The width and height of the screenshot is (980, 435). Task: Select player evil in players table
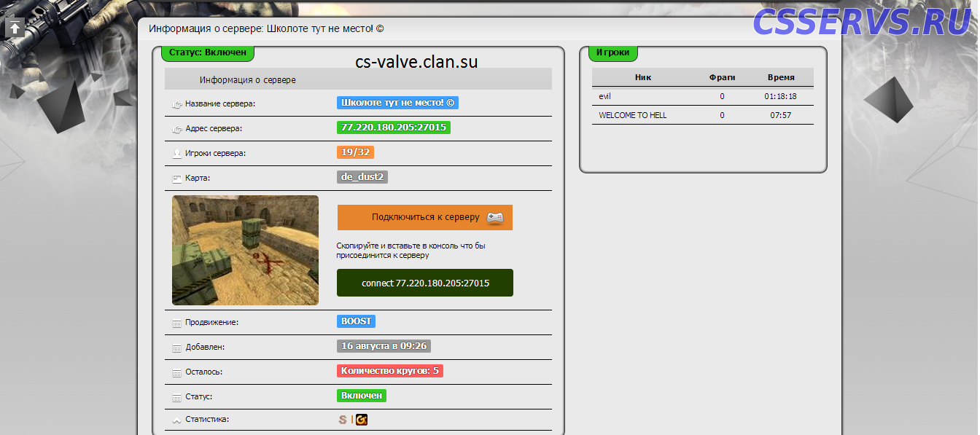[x=604, y=96]
